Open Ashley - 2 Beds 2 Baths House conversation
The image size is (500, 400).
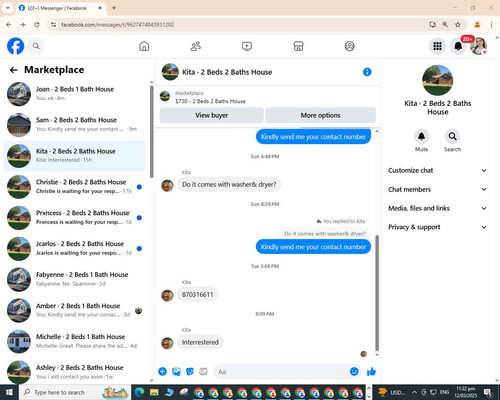click(x=75, y=372)
